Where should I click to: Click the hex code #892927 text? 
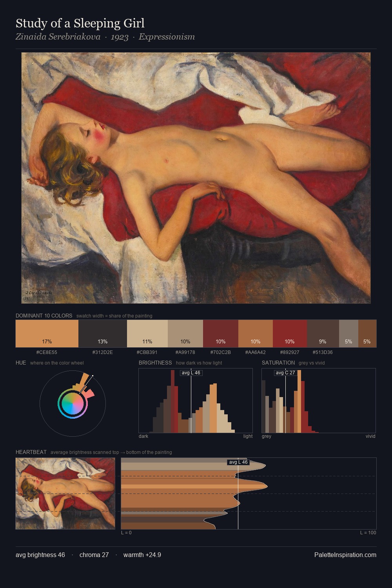(290, 352)
